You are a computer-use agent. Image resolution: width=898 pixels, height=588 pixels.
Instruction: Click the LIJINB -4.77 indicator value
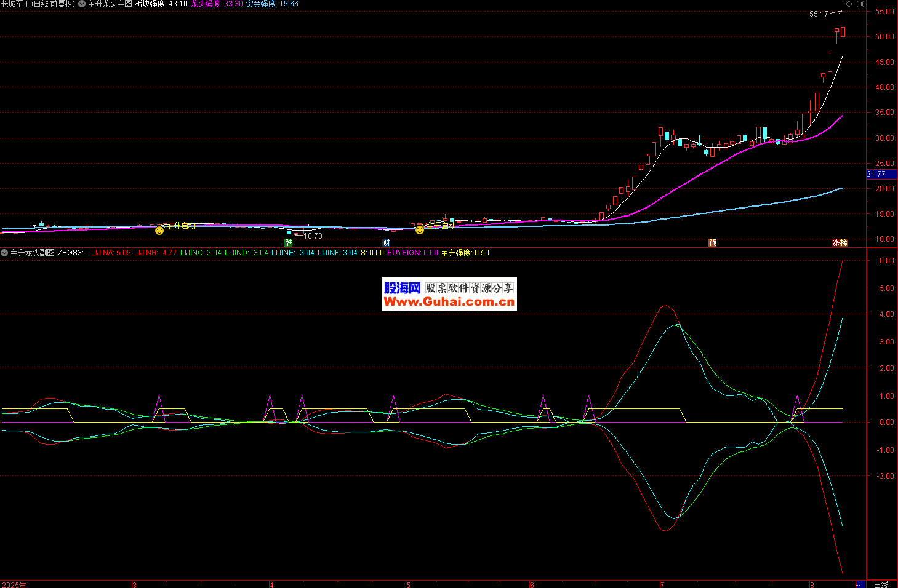(156, 253)
